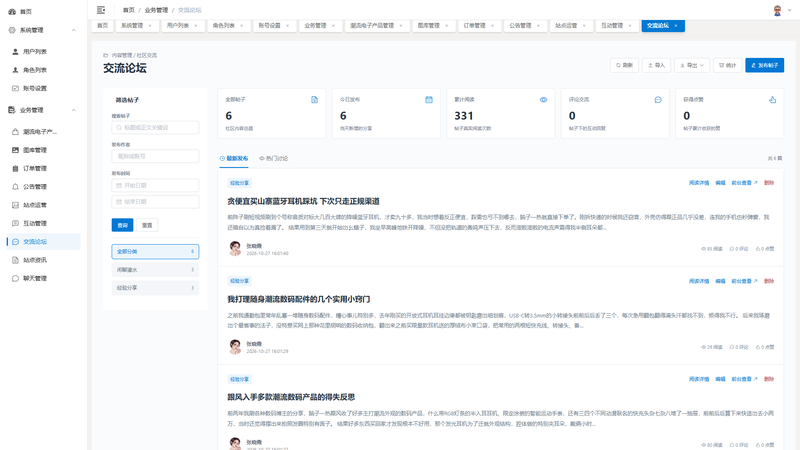Click the 导入 import button
The image size is (800, 450).
point(656,65)
